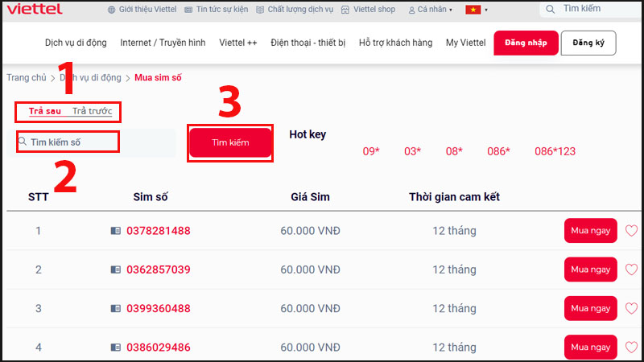Viewport: 644px width, 362px height.
Task: Click the Thời gian cam kết column header
Action: pyautogui.click(x=454, y=197)
